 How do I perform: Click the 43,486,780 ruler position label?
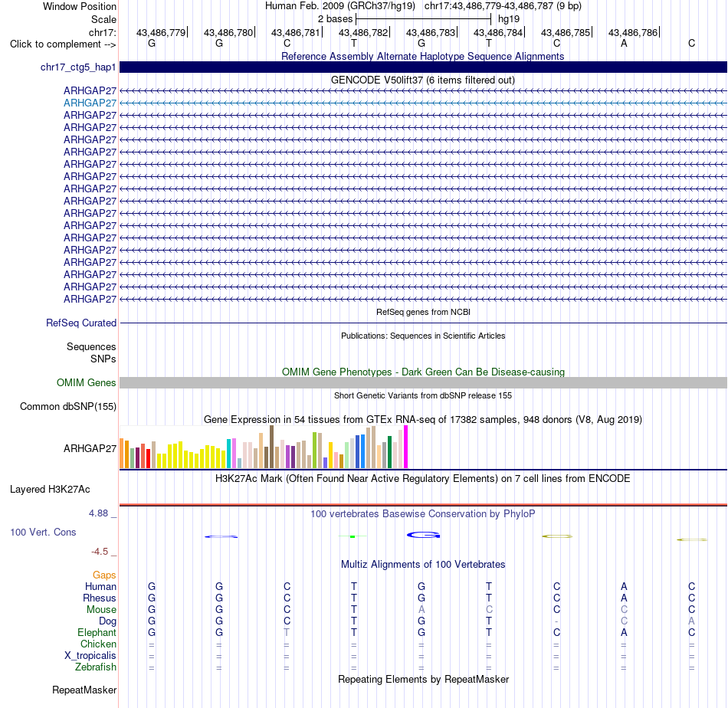pos(228,32)
